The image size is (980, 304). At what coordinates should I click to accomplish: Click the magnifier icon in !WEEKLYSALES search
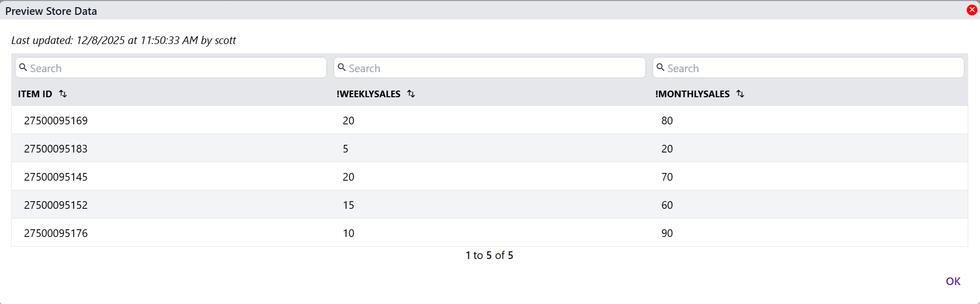[342, 68]
